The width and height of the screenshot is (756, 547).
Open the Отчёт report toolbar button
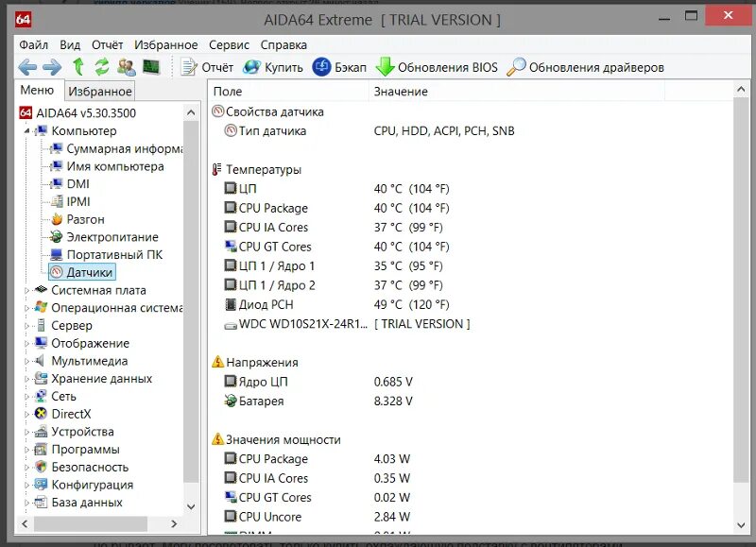pos(207,67)
